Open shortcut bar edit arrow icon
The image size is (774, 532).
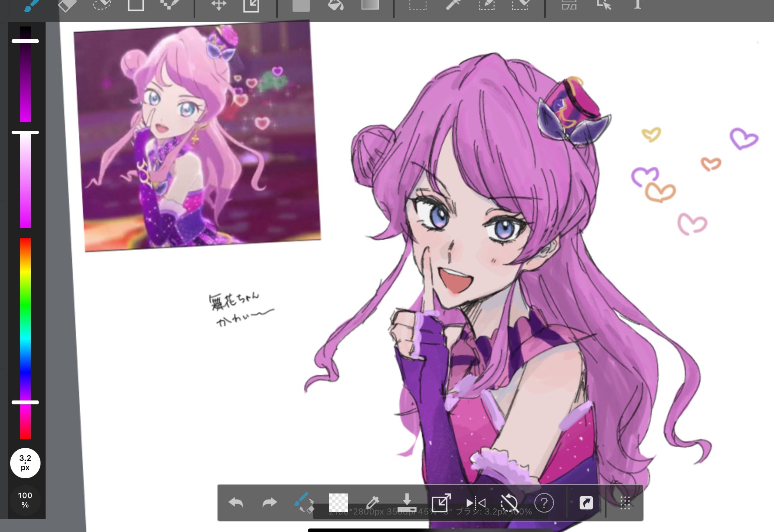(x=586, y=503)
